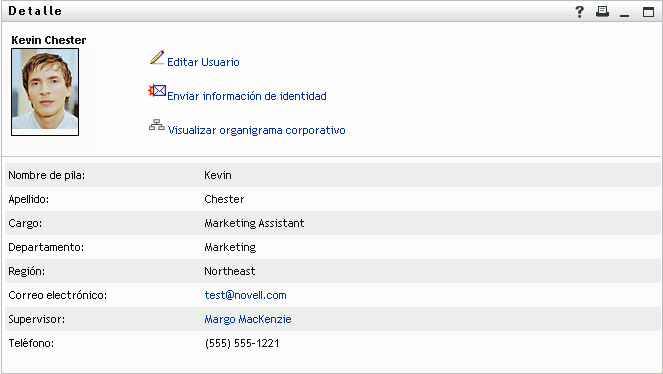The image size is (663, 374).
Task: Open the help question mark icon
Action: [579, 11]
